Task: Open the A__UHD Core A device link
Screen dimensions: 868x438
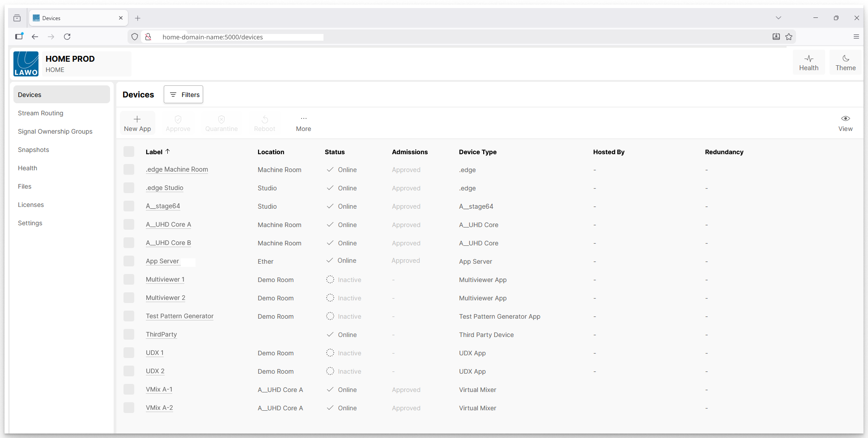Action: tap(168, 224)
